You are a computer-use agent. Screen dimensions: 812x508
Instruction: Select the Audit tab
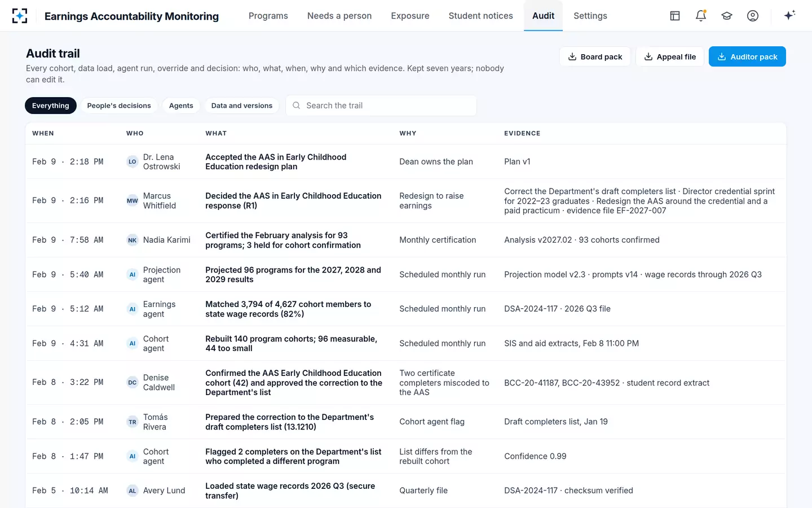[x=543, y=16]
